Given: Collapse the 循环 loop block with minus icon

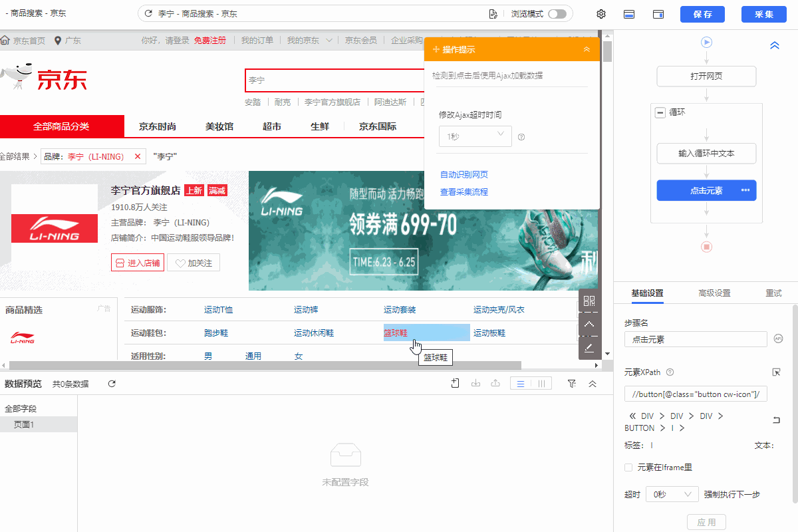Looking at the screenshot, I should click(660, 112).
